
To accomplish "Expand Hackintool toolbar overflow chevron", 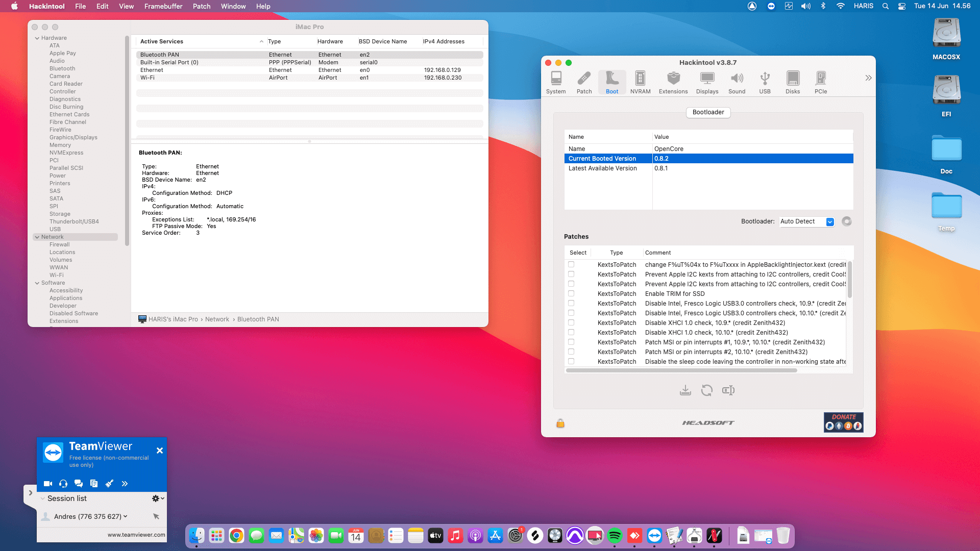I will pos(868,78).
